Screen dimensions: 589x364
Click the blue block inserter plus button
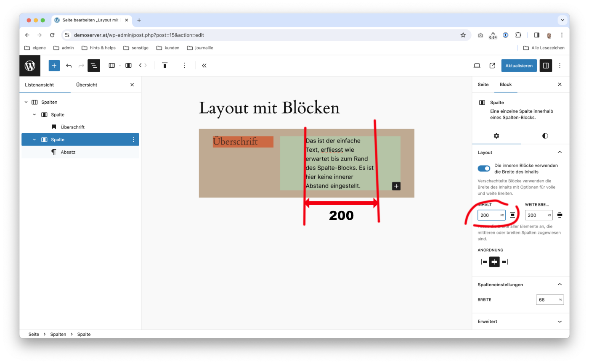[54, 66]
